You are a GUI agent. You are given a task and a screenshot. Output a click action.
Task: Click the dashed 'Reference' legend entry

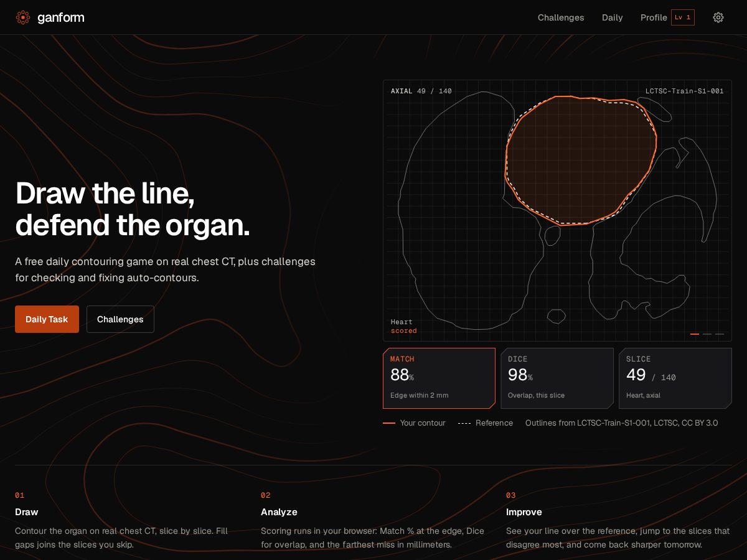point(486,423)
